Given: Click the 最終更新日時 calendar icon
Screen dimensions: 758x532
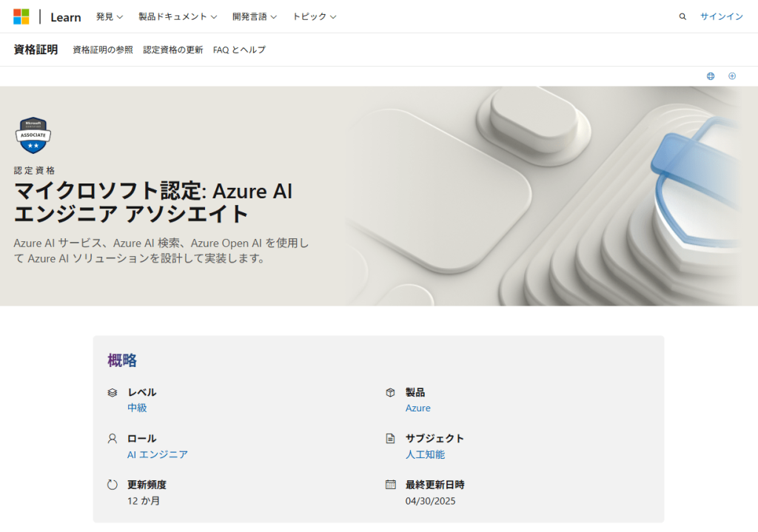Looking at the screenshot, I should point(391,484).
